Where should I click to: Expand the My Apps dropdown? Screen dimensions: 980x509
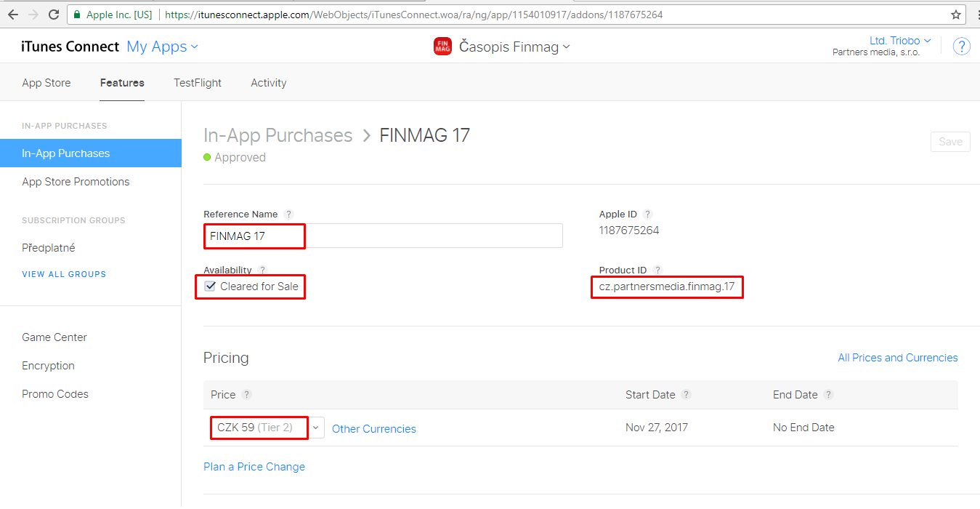click(x=162, y=47)
